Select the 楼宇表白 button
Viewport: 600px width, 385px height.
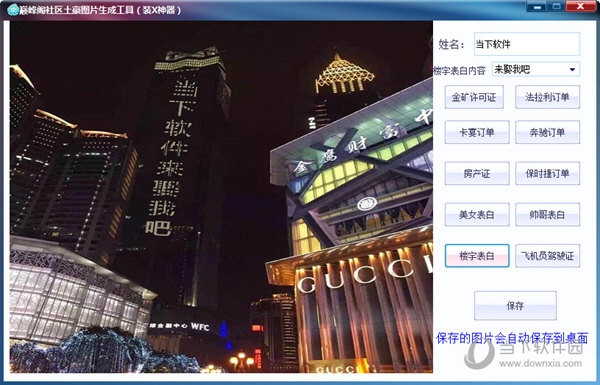[477, 256]
